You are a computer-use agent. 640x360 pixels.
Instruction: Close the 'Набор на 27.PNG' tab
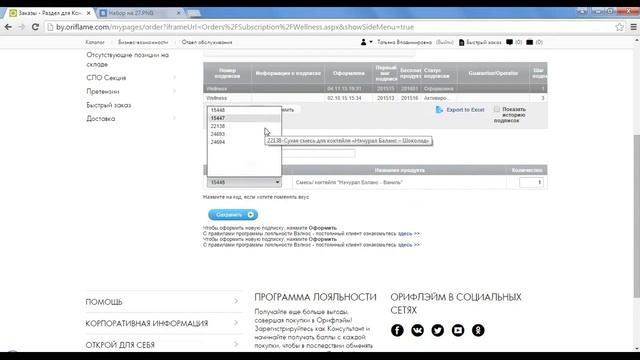(x=178, y=13)
